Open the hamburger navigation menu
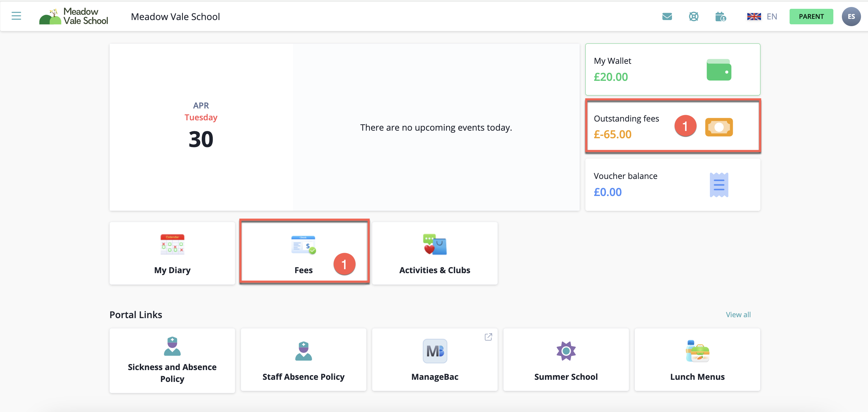 click(16, 16)
